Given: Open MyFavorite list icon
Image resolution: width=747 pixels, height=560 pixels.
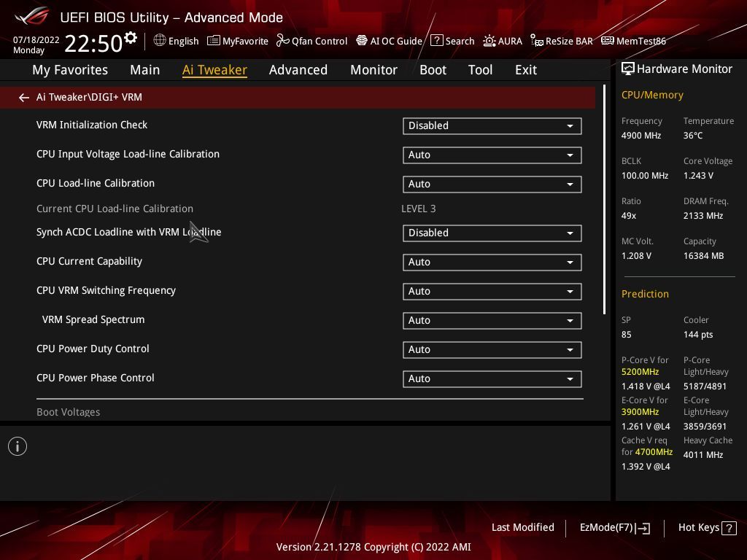Looking at the screenshot, I should click(x=214, y=41).
